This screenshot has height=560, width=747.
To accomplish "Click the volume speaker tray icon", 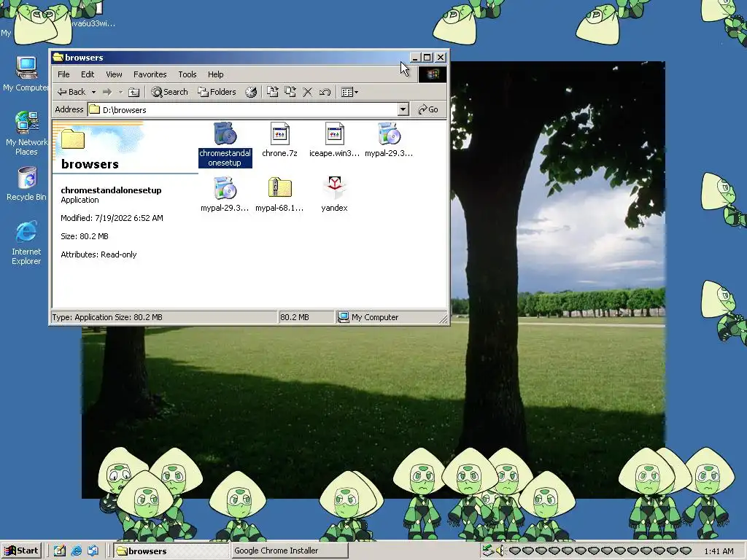I will 500,551.
